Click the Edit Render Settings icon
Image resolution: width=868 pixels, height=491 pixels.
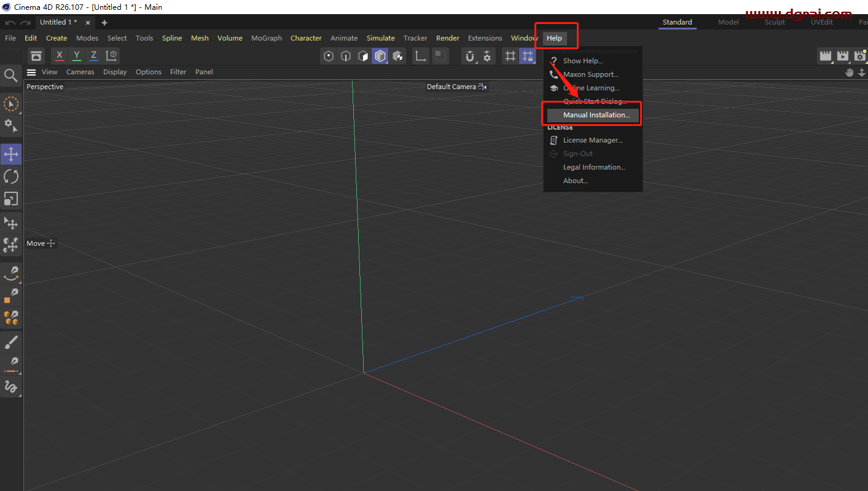(860, 55)
